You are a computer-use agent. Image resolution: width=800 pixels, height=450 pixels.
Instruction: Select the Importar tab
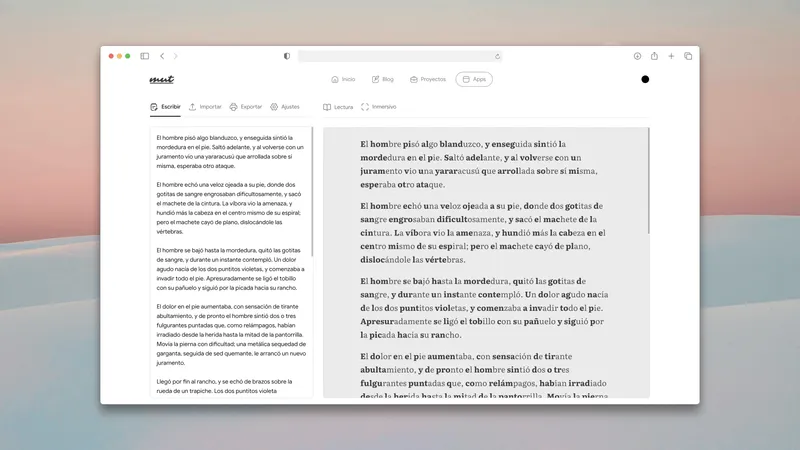point(205,107)
